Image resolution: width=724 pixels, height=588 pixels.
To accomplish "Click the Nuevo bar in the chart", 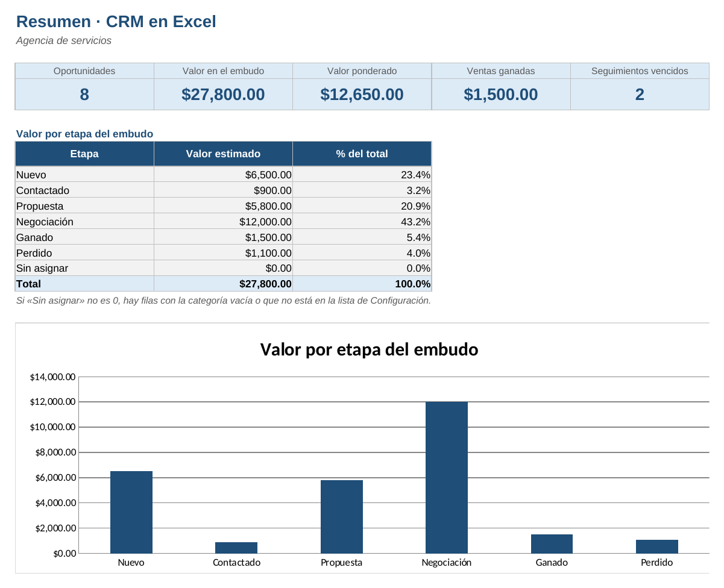I will tap(131, 512).
